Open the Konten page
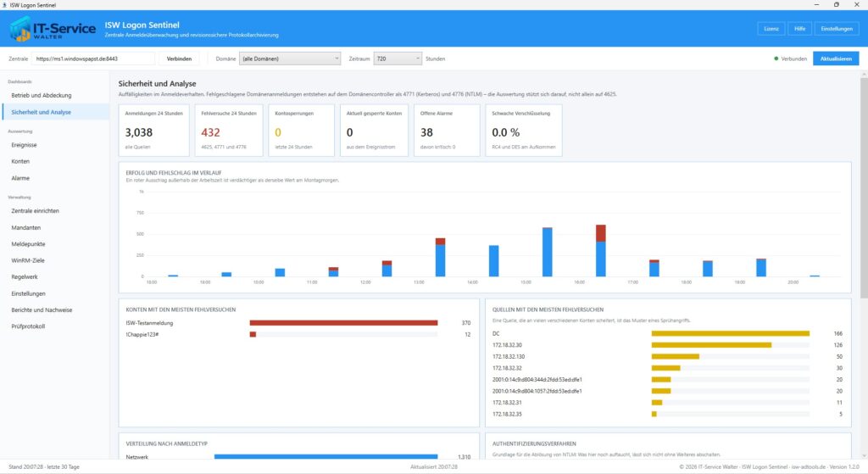The height and width of the screenshot is (474, 868). point(55,162)
